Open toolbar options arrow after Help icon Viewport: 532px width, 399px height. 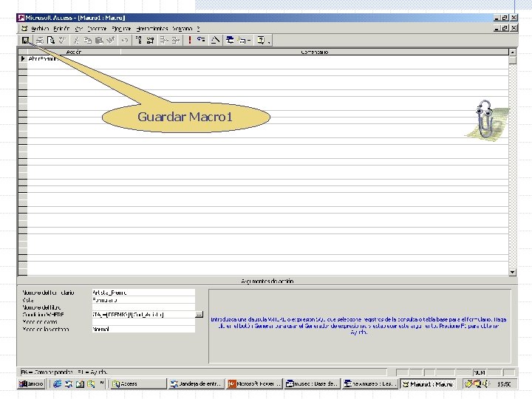tap(269, 41)
